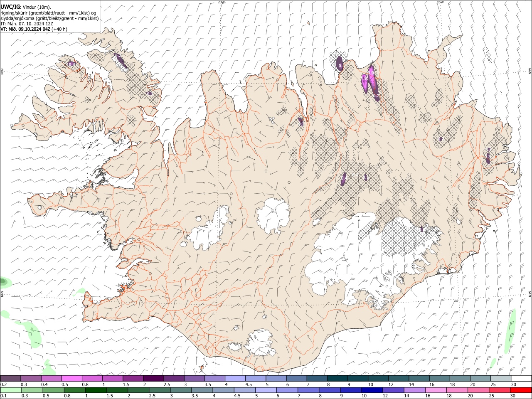Image resolution: width=532 pixels, height=399 pixels.
Task: Click the '66N' latitude label on the right edge
Action: pyautogui.click(x=530, y=71)
